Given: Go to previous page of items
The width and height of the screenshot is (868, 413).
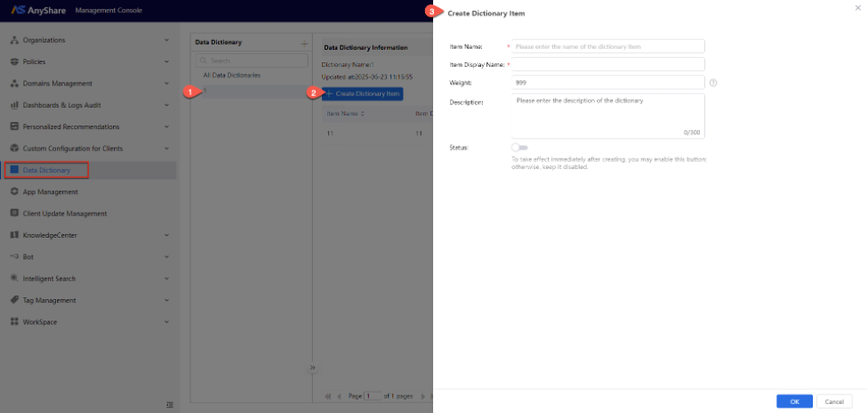Looking at the screenshot, I should 339,396.
